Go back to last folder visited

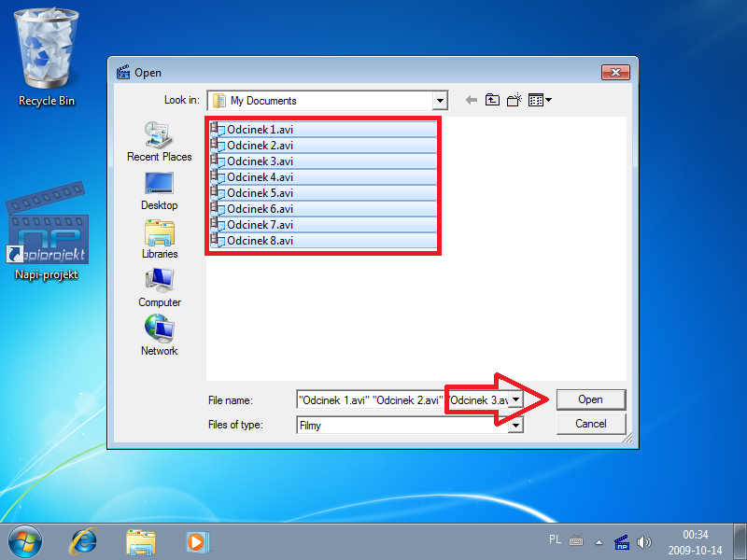tap(472, 100)
